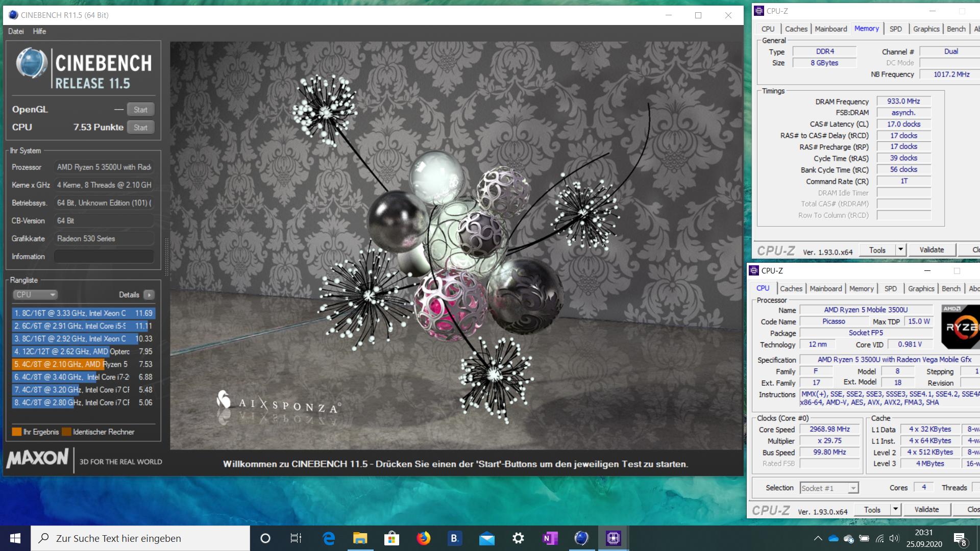Open Tools dropdown arrow in lower CPU-Z
Viewport: 980px width, 551px height.
(x=896, y=510)
